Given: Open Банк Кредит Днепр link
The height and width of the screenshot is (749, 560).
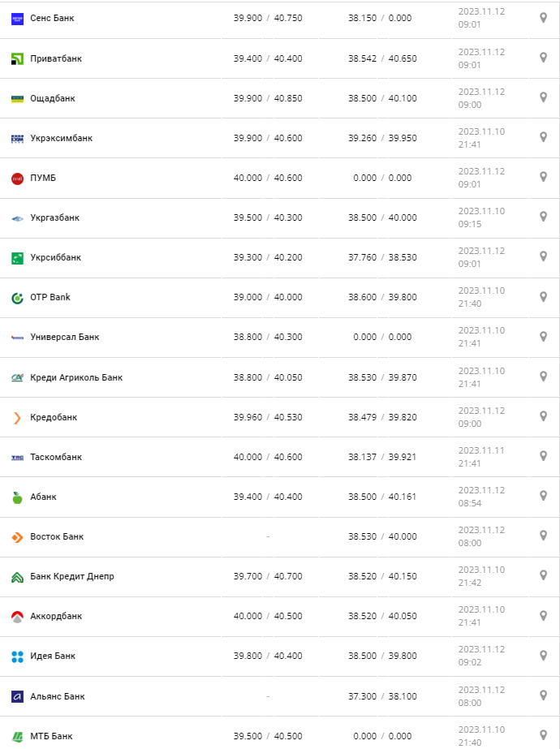Looking at the screenshot, I should click(72, 576).
